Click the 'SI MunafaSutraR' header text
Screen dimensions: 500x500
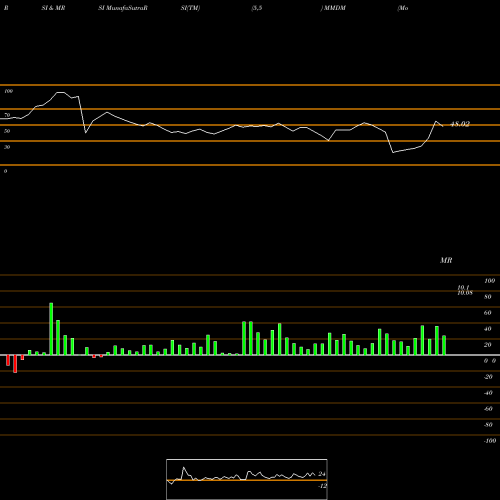[123, 8]
